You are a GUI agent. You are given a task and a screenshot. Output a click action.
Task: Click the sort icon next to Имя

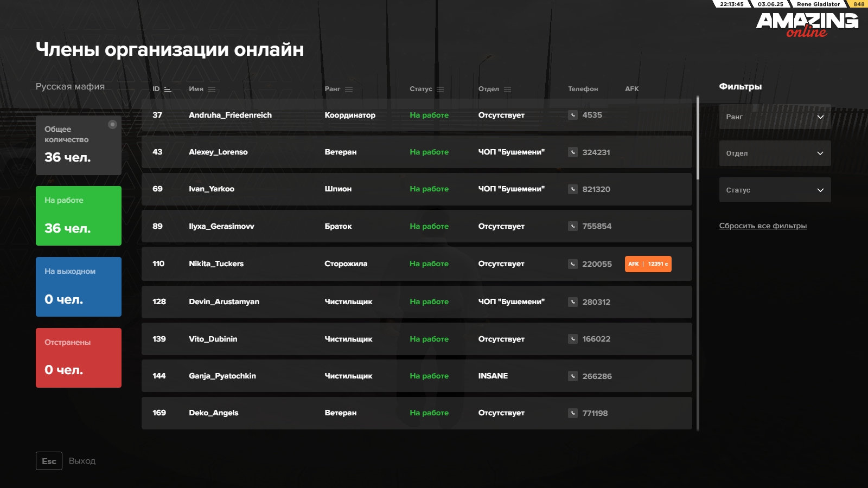[x=212, y=89]
